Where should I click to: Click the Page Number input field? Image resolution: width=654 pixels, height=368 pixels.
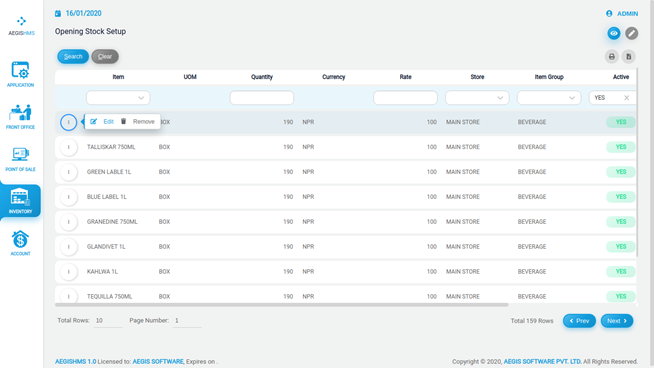[187, 320]
